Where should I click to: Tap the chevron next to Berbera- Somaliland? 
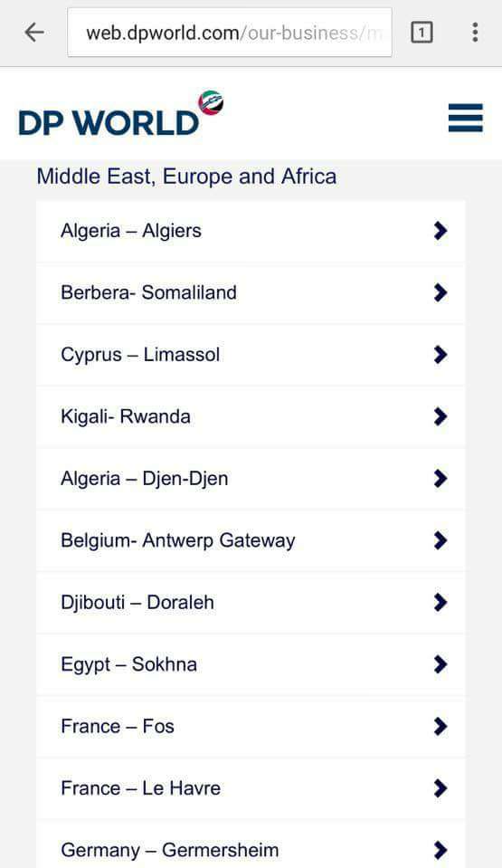tap(440, 292)
